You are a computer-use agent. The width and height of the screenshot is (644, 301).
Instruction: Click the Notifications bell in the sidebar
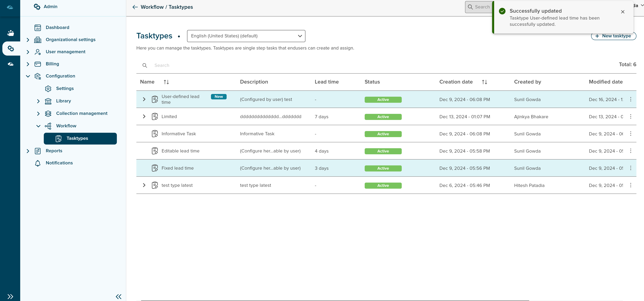[x=38, y=163]
